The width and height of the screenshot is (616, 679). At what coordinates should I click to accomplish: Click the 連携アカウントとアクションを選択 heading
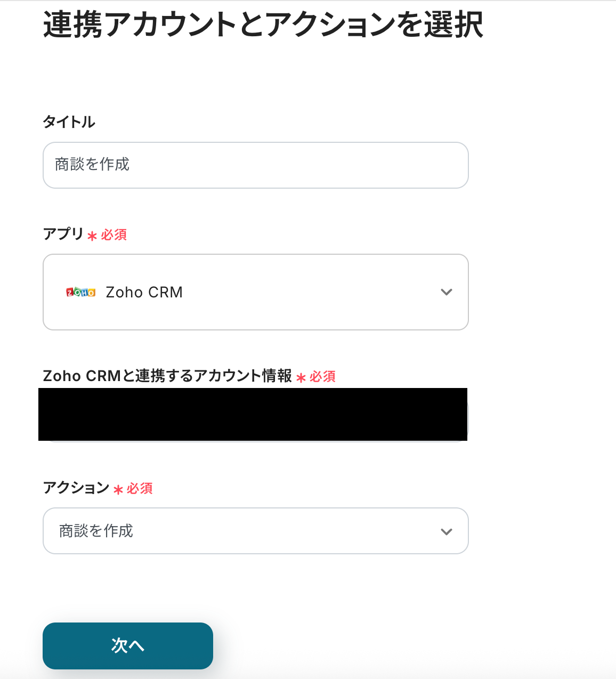[263, 25]
